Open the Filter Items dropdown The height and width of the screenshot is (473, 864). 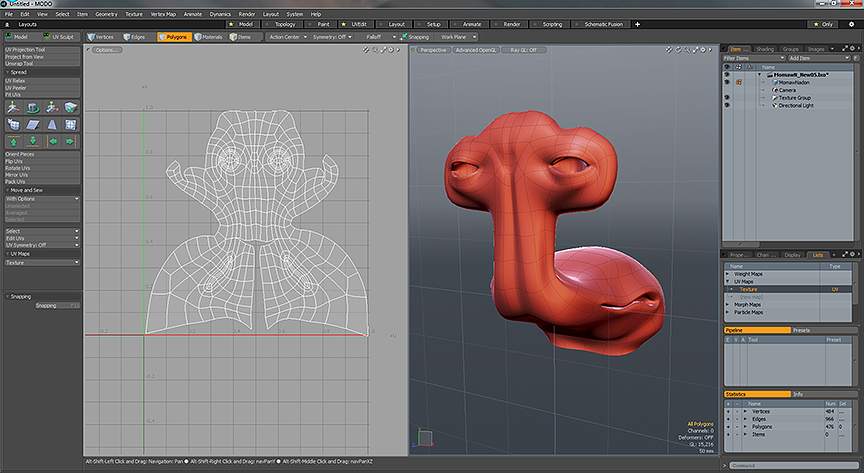(754, 58)
